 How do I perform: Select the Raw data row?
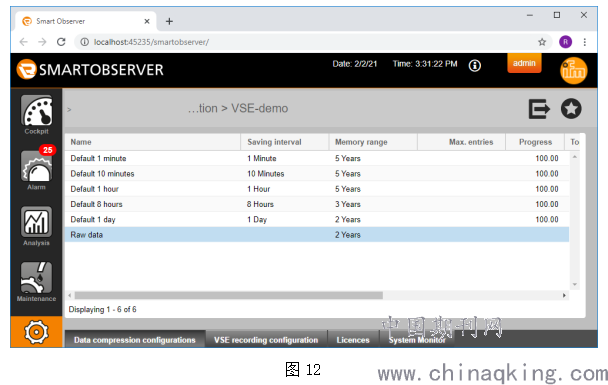coord(317,235)
